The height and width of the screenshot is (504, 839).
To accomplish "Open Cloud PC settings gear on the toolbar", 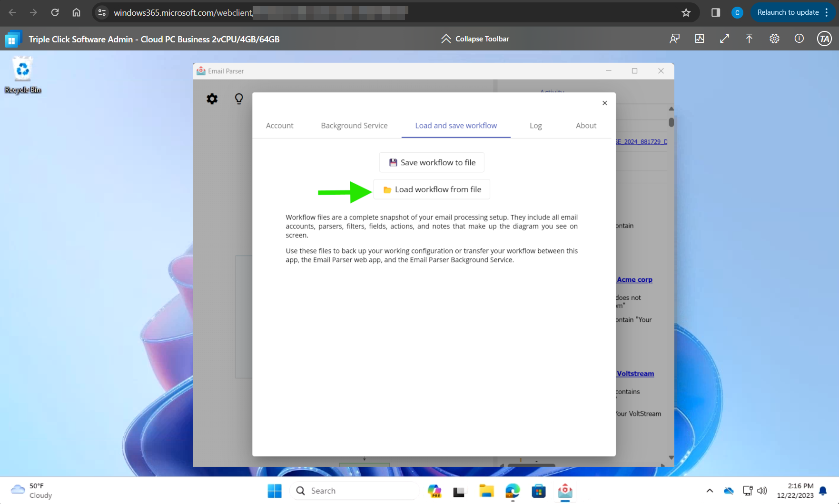I will tap(774, 39).
